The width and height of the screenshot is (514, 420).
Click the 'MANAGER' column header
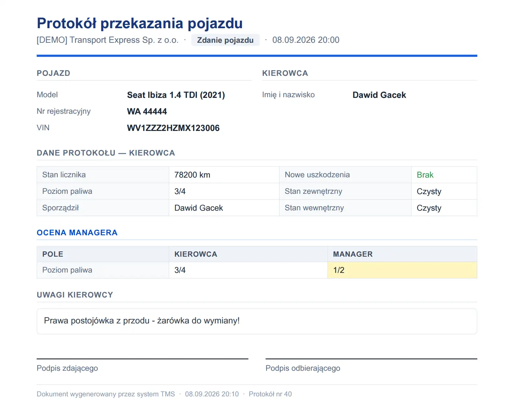click(402, 254)
